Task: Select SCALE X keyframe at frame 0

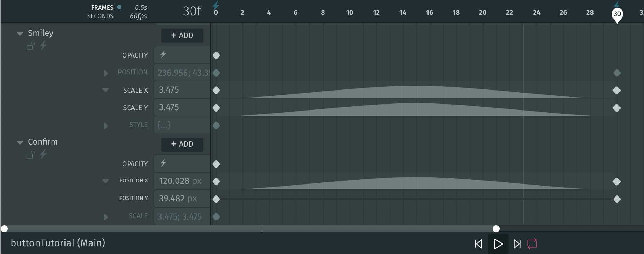Action: [x=216, y=91]
